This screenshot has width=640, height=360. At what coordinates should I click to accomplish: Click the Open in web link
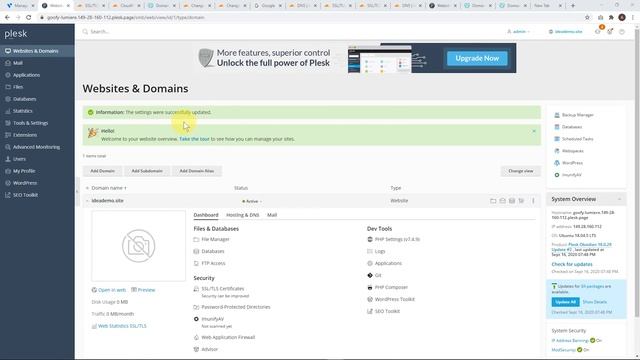click(112, 290)
